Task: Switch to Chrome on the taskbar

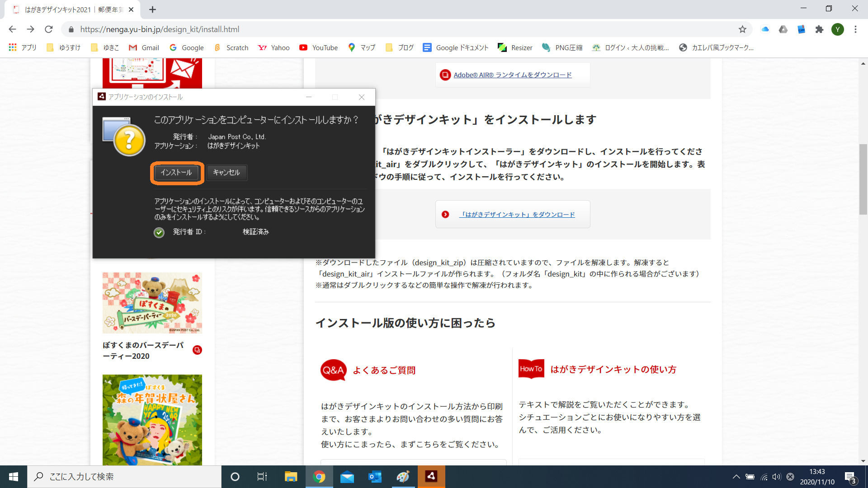Action: [319, 477]
